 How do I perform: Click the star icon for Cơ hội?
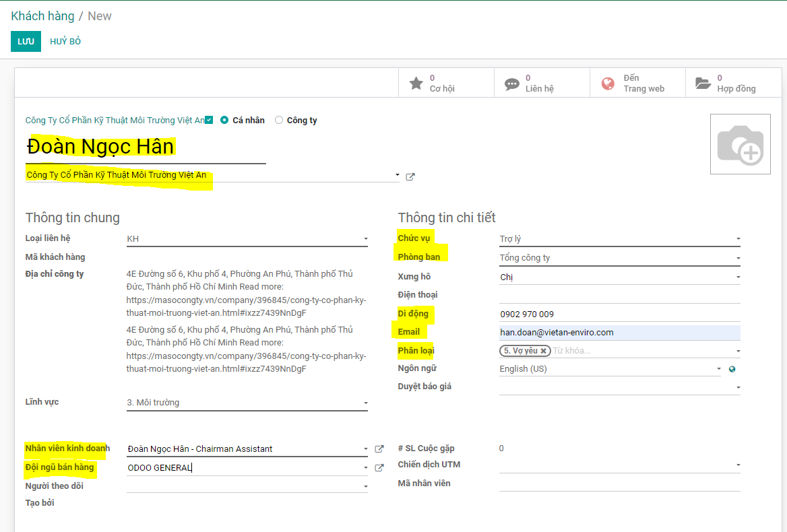click(416, 84)
